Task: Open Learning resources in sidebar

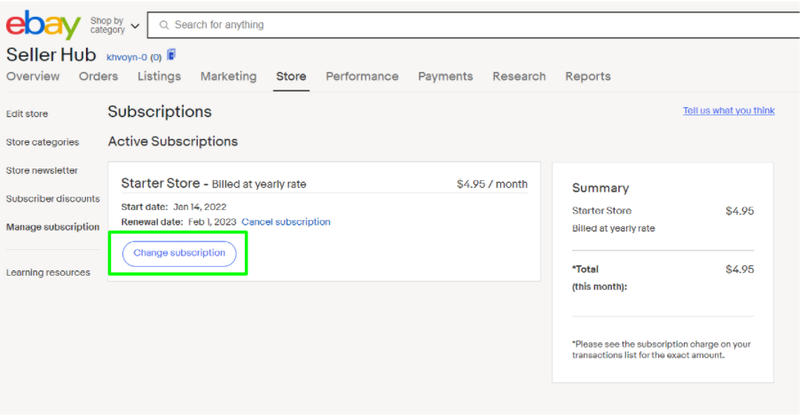Action: click(48, 273)
